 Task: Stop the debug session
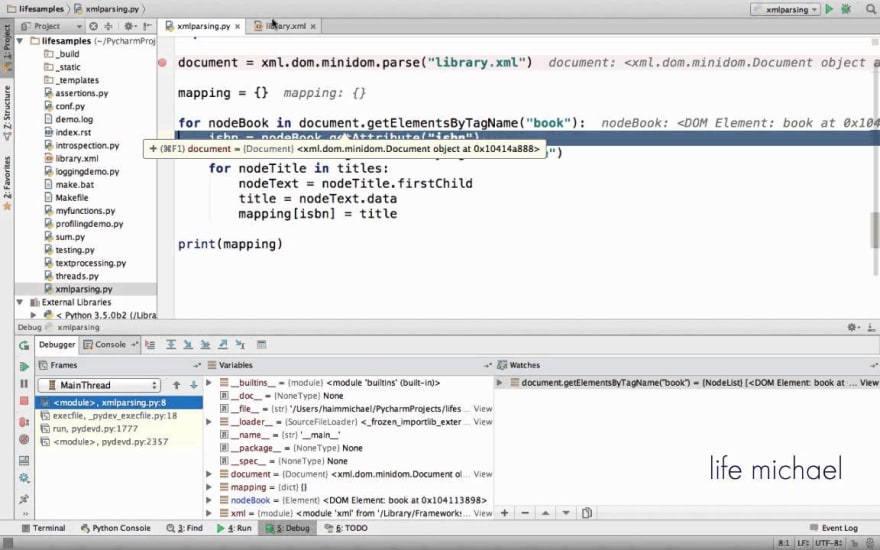tap(24, 401)
